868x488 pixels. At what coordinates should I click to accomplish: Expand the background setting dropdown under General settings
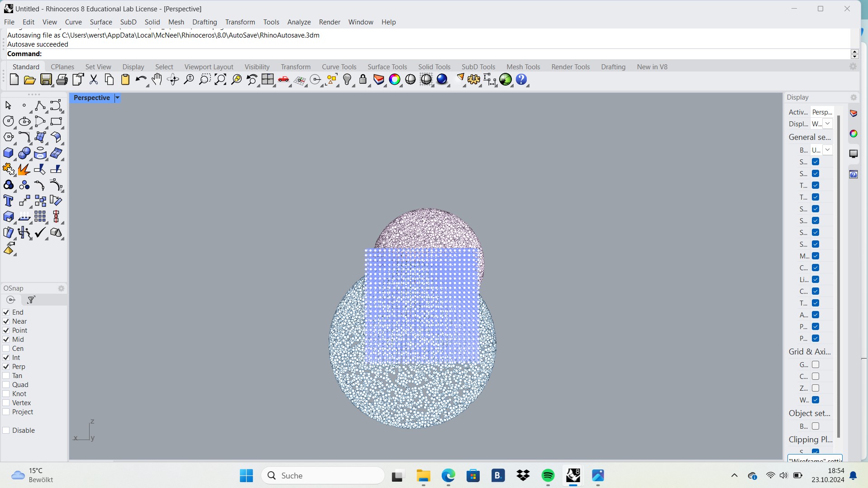[x=828, y=150]
